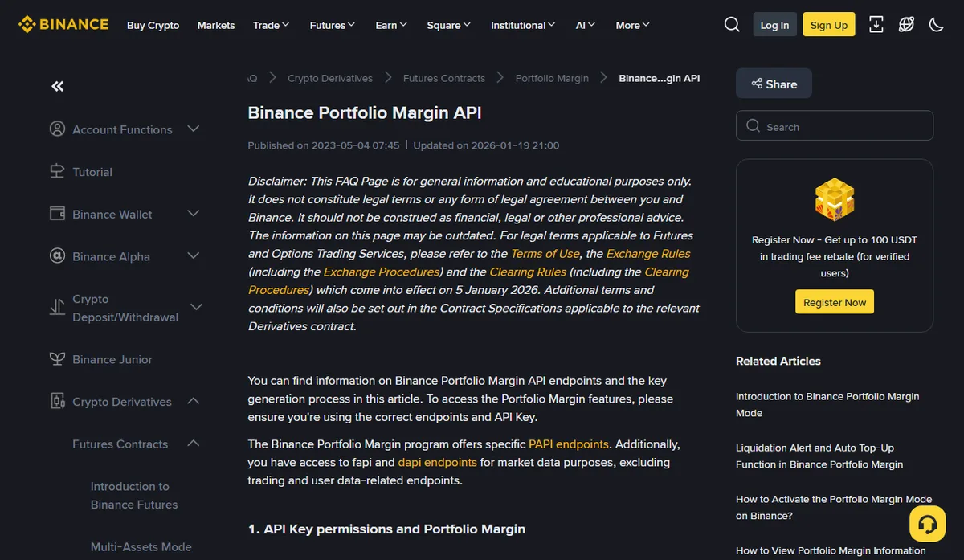Go to Buy Crypto
This screenshot has width=964, height=560.
tap(153, 25)
